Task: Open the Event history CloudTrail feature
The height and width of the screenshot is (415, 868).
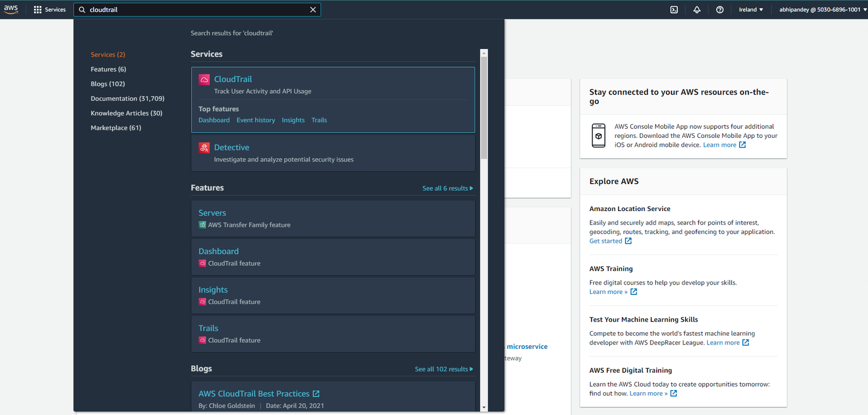Action: (x=256, y=120)
